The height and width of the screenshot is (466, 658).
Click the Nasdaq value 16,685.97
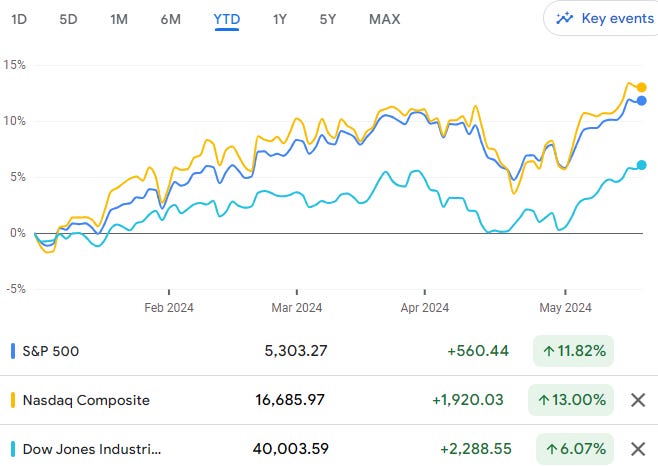[x=290, y=400]
